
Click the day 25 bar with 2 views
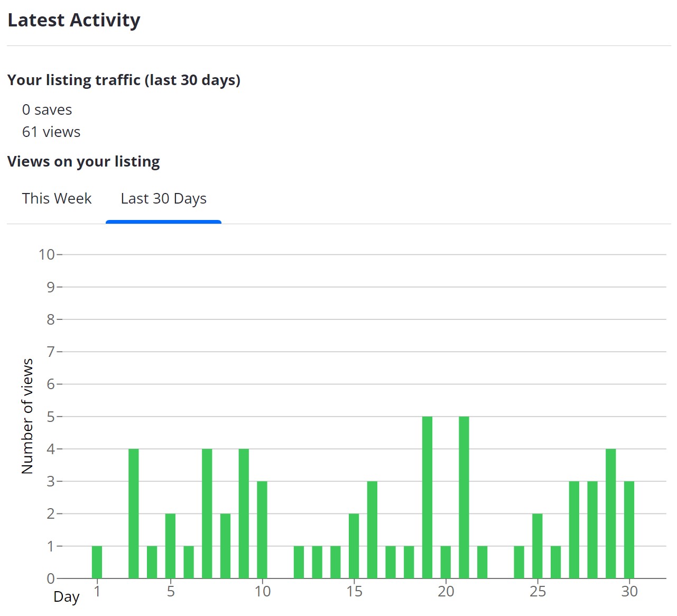click(x=537, y=546)
